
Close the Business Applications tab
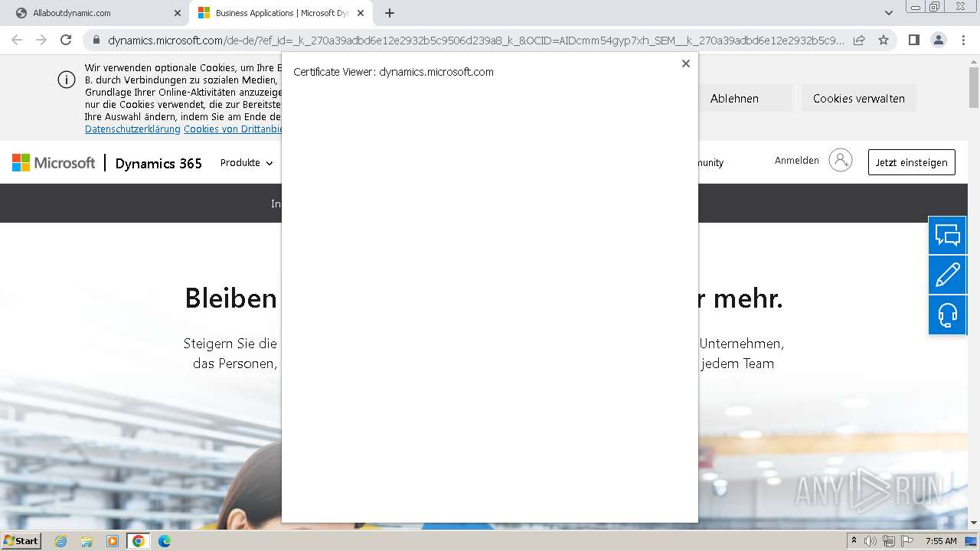pyautogui.click(x=361, y=13)
